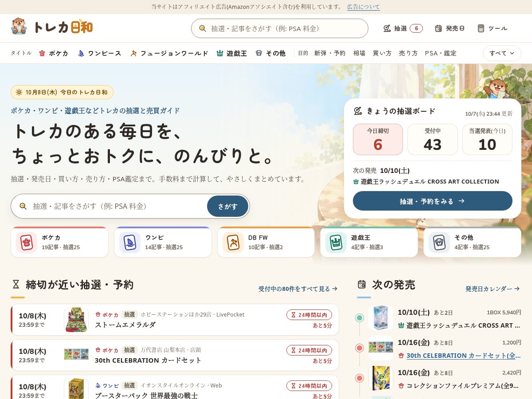Open ブースターパック 世界最強の戦士 lottery row
The width and height of the screenshot is (532, 399).
point(175,387)
